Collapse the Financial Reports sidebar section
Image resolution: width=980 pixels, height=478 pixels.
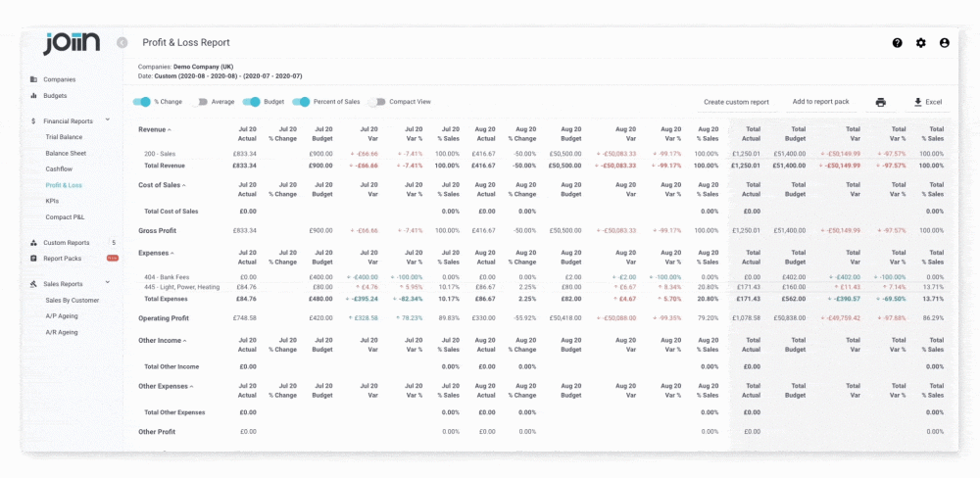pos(107,119)
